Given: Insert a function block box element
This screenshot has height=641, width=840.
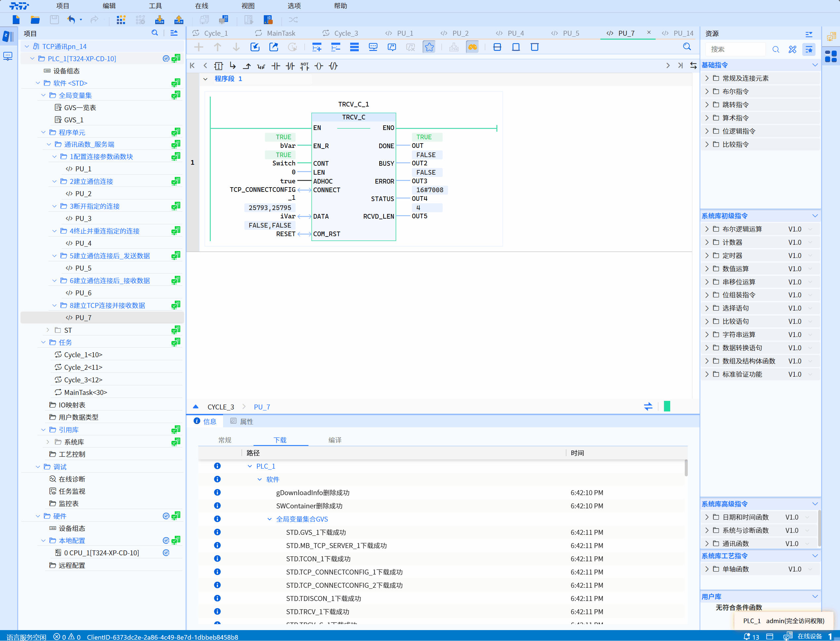Looking at the screenshot, I should (218, 66).
